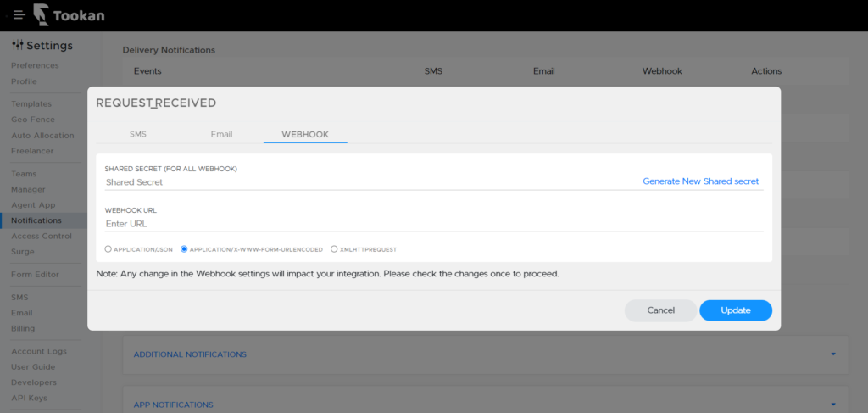Expand the App Notifications section arrow
The width and height of the screenshot is (868, 413).
coord(833,405)
